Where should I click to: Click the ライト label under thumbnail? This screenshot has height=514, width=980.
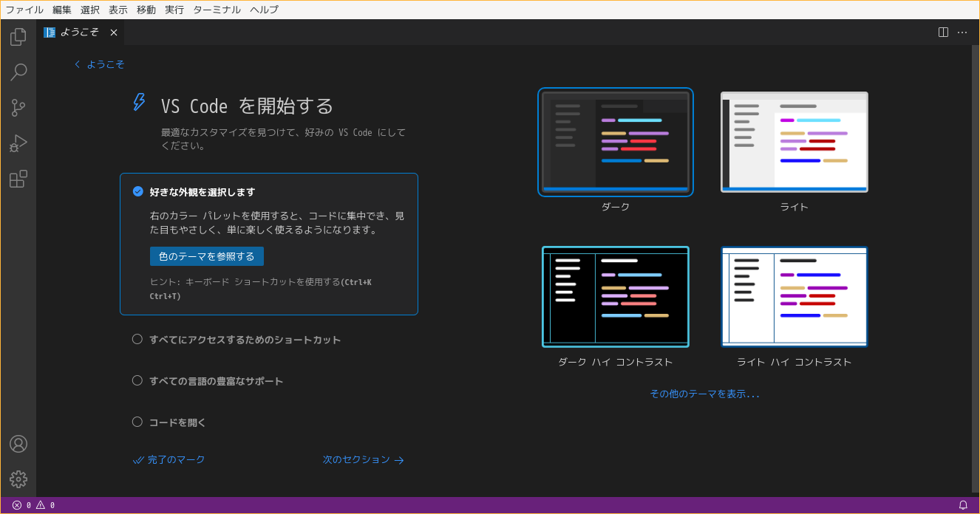(794, 207)
